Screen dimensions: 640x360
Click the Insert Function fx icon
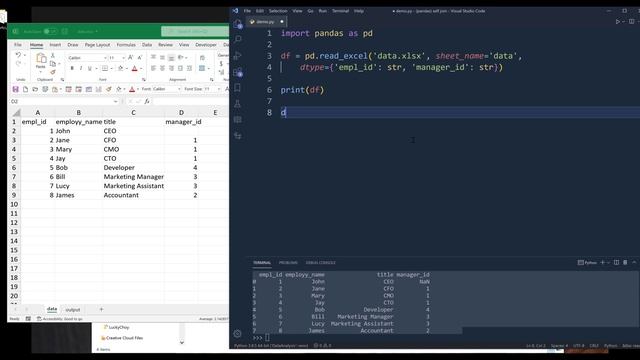pos(147,101)
